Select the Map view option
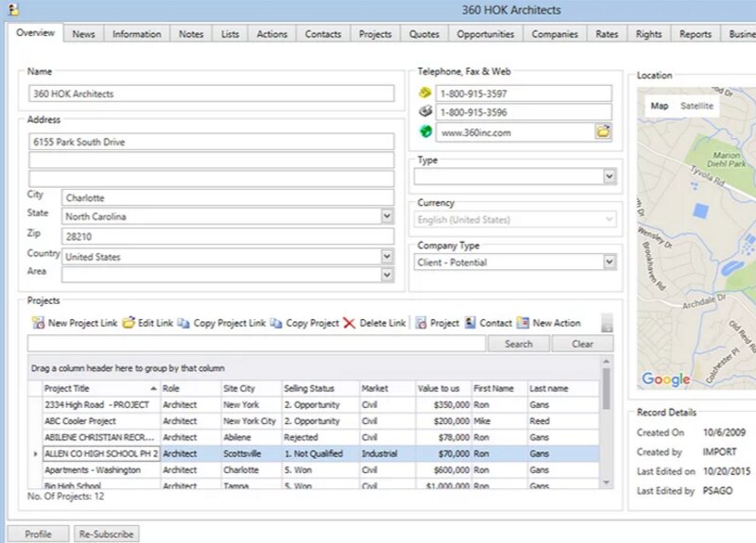The height and width of the screenshot is (543, 756). (x=660, y=107)
